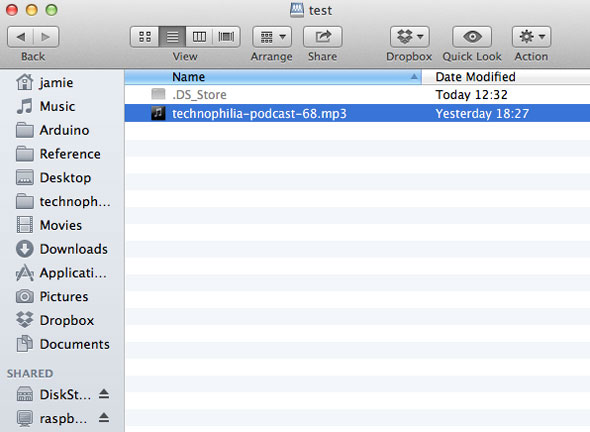This screenshot has width=590, height=432.
Task: Select the .DS_Store file row
Action: click(x=357, y=94)
